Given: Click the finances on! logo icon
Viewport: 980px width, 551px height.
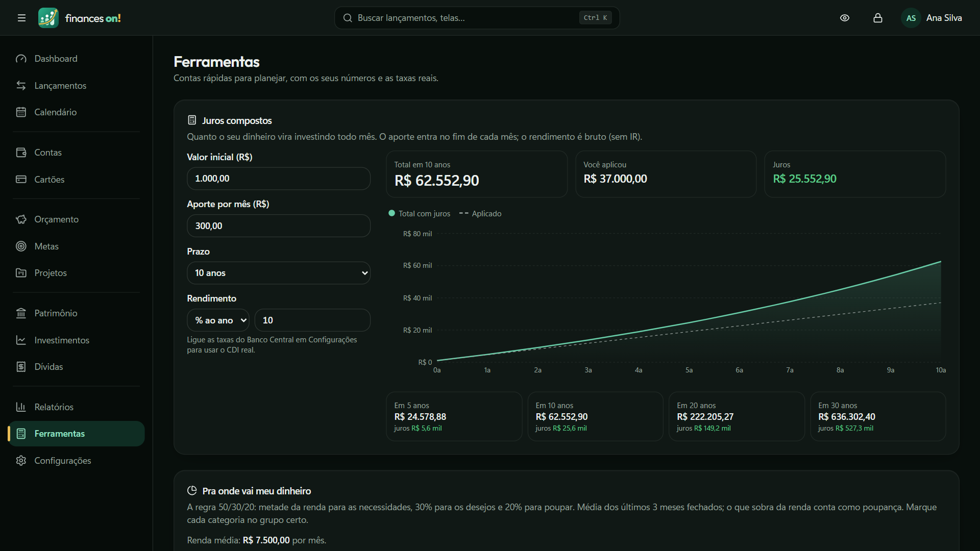Looking at the screenshot, I should [x=48, y=18].
